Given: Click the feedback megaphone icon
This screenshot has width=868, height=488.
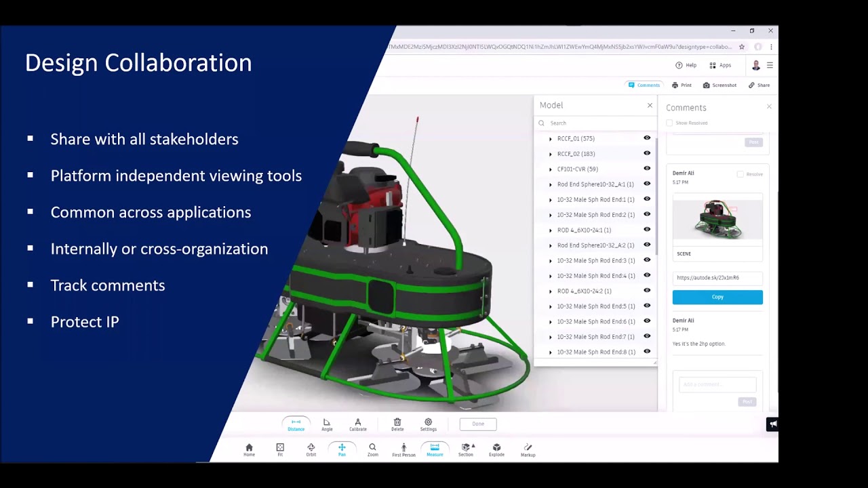Looking at the screenshot, I should pyautogui.click(x=772, y=424).
